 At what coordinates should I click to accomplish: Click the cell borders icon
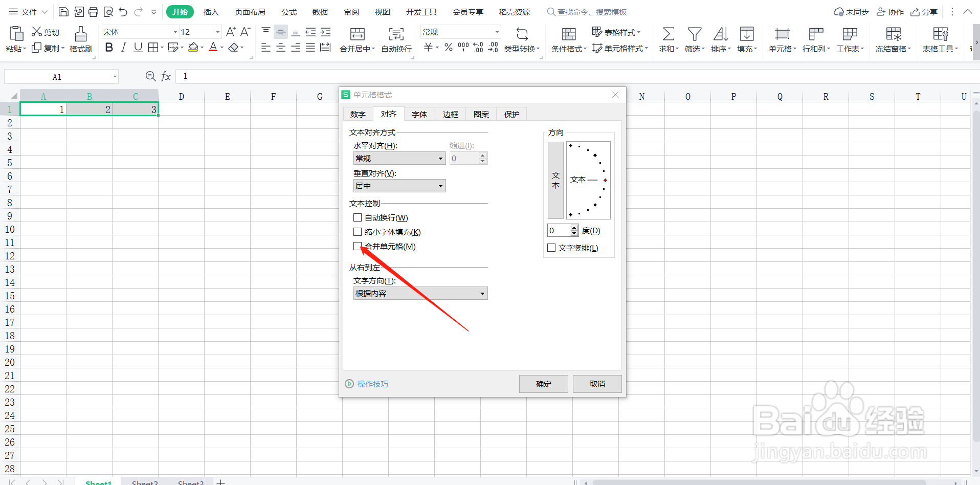coord(153,48)
